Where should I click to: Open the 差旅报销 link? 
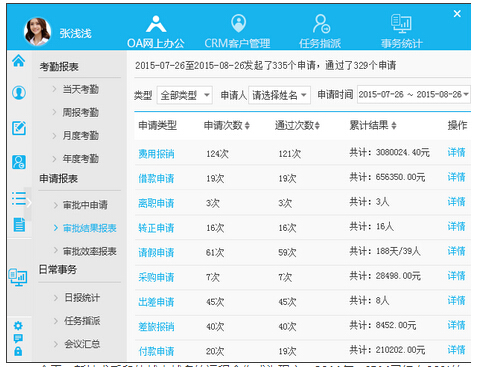coord(156,326)
